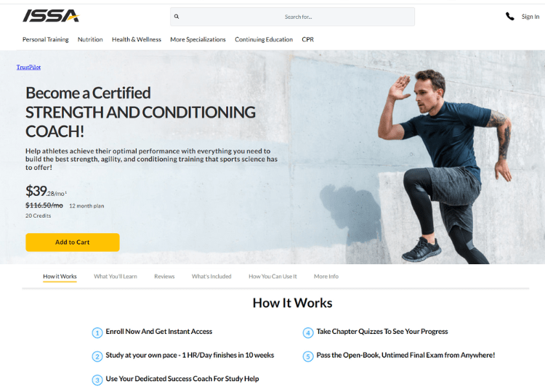The width and height of the screenshot is (545, 392).
Task: Select the What's Included tab
Action: coord(211,277)
